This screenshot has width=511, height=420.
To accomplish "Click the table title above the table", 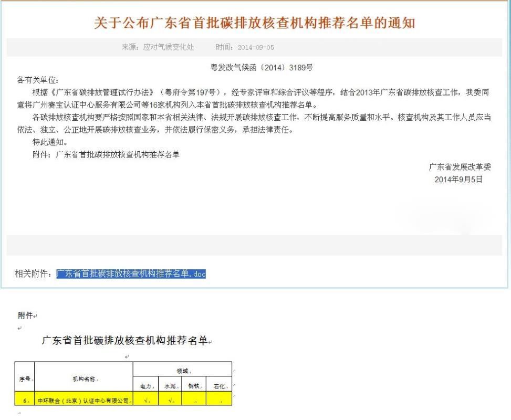I will pyautogui.click(x=124, y=341).
